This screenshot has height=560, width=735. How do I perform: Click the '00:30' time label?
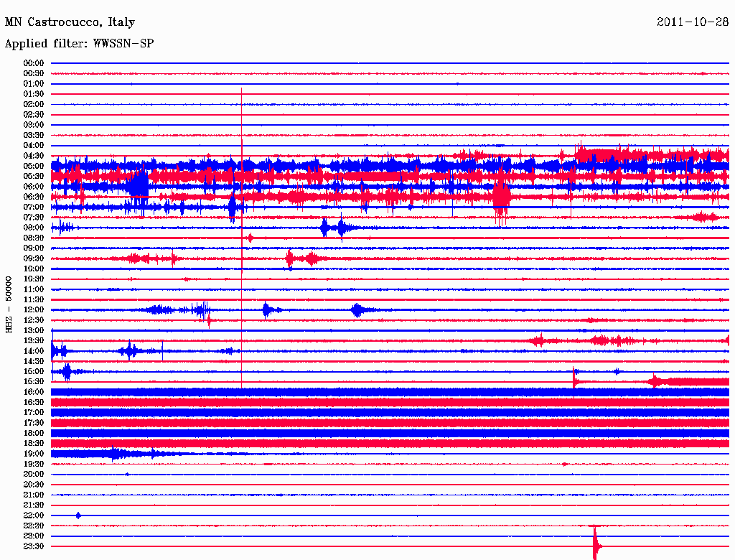point(34,73)
